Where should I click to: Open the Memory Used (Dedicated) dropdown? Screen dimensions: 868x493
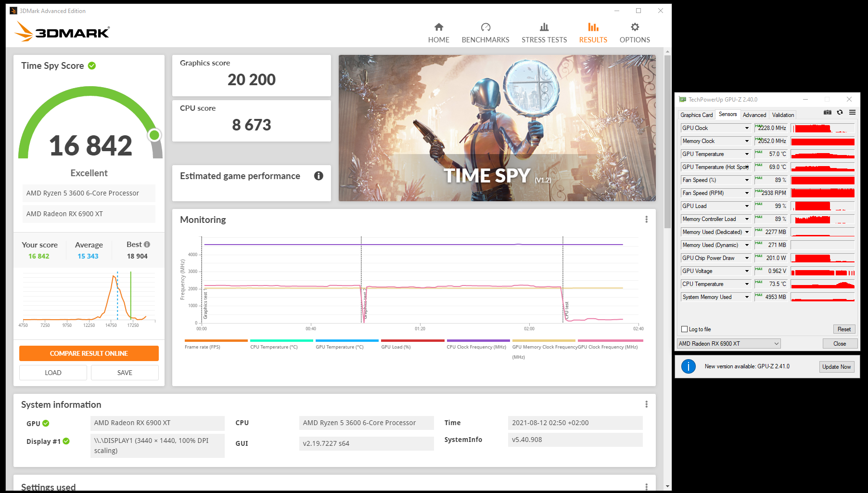(747, 232)
